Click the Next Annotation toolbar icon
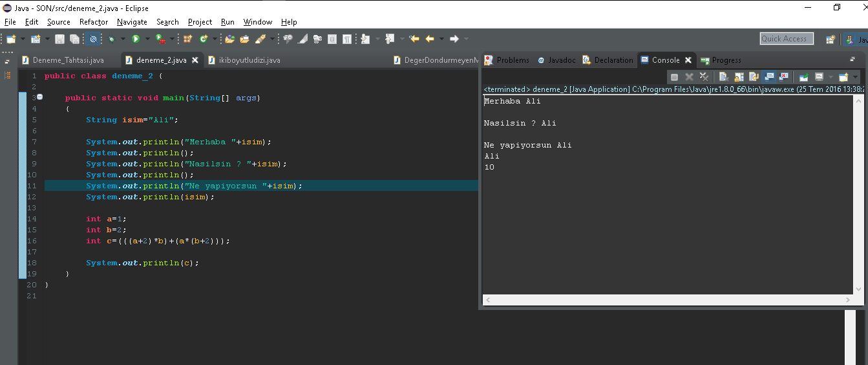This screenshot has width=868, height=365. click(365, 39)
